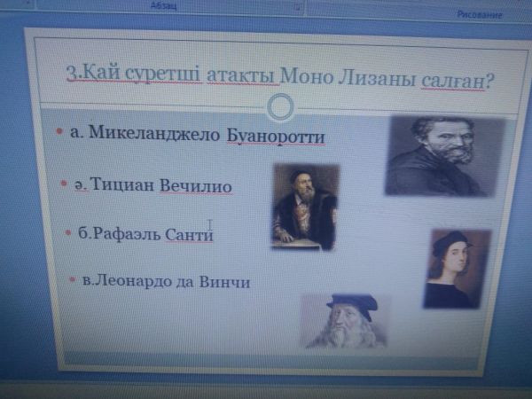
Task: Click the bullet before Рафаэль option
Action: click(68, 232)
